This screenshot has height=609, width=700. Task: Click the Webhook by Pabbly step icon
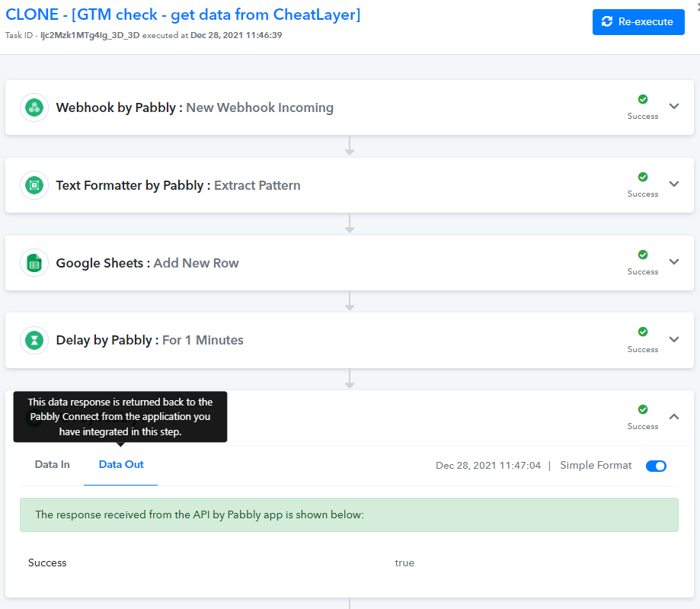pos(34,107)
